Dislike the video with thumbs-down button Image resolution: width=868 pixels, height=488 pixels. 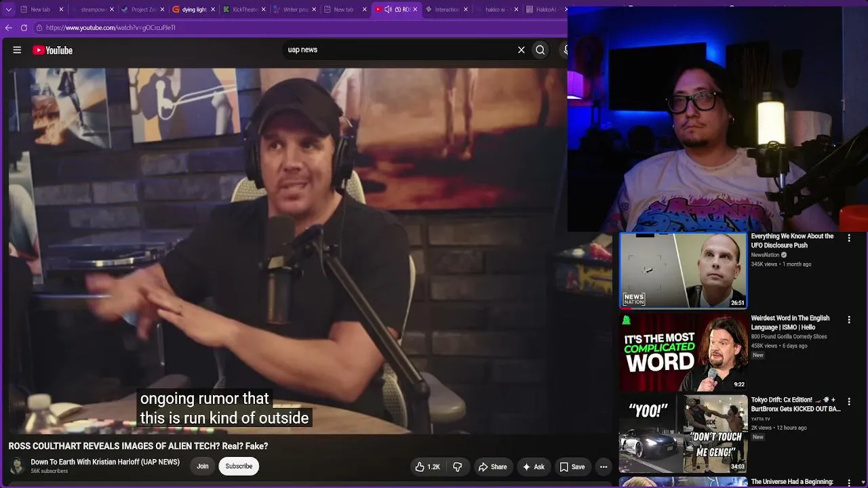pyautogui.click(x=458, y=467)
